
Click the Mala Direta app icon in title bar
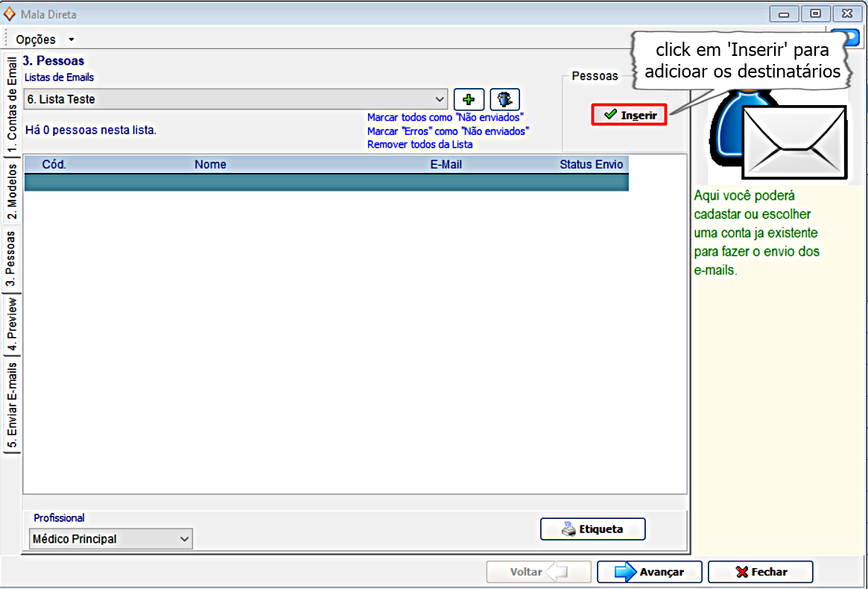(x=10, y=14)
